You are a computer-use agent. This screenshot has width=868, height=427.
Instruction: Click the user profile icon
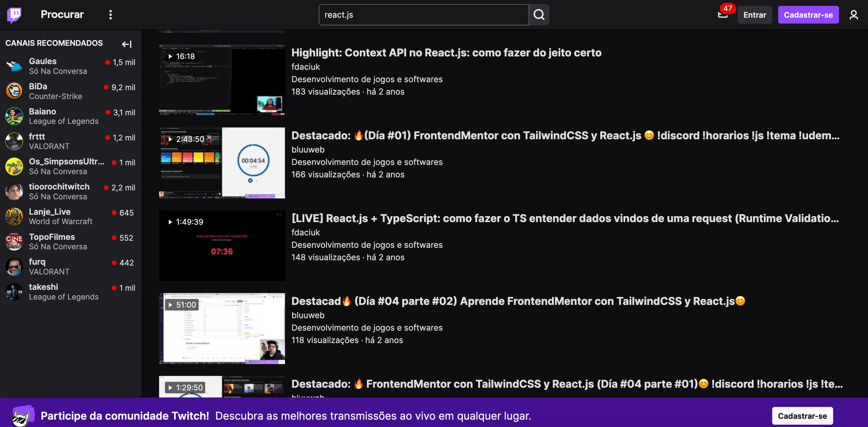click(854, 15)
